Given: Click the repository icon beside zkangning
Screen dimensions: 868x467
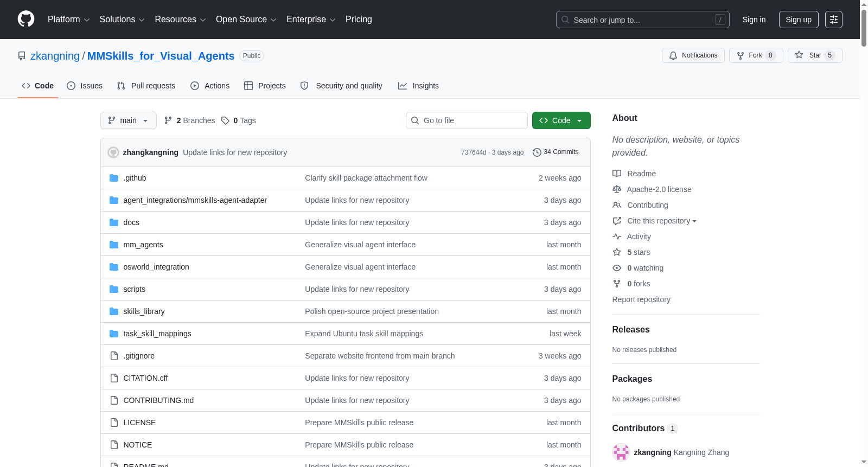Looking at the screenshot, I should [x=22, y=56].
